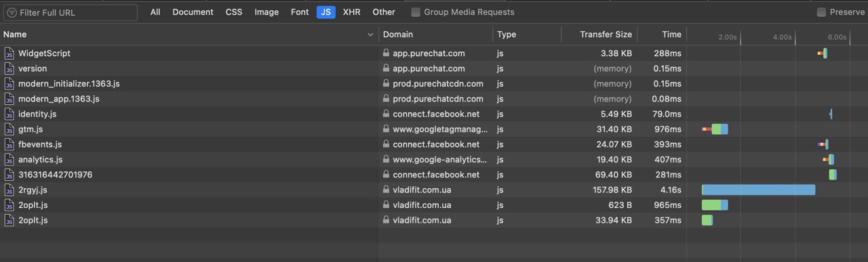This screenshot has width=868, height=262.
Task: Select the gtm.js request name
Action: pos(31,129)
